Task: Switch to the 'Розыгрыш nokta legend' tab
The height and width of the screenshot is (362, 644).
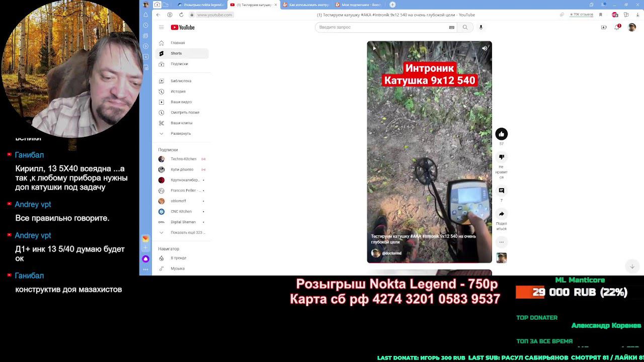Action: click(200, 5)
